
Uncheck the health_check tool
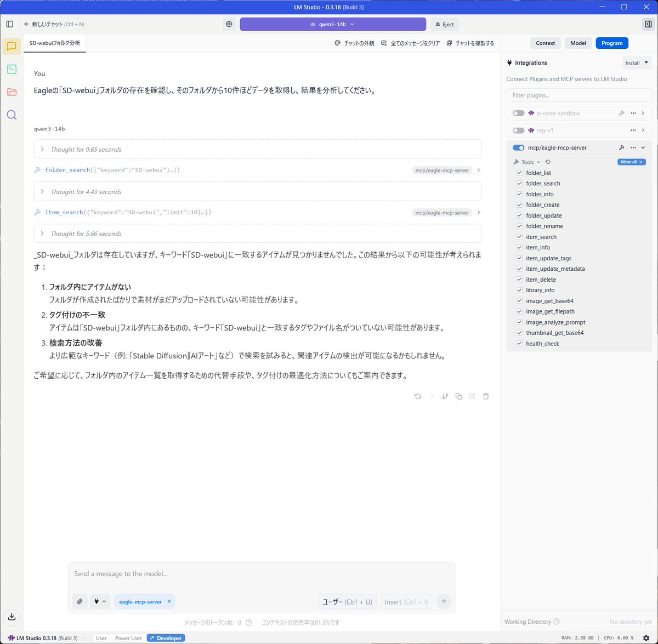coord(519,344)
